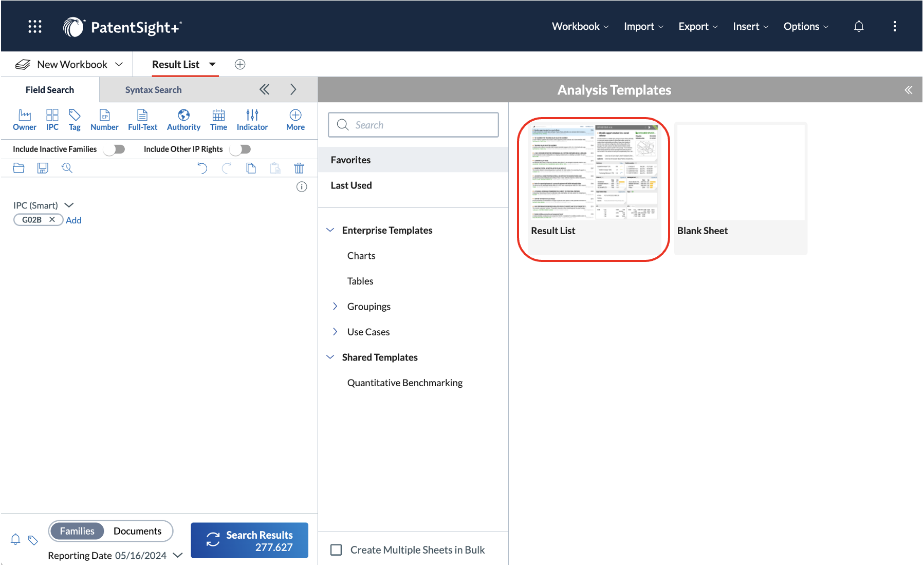Collapse the Enterprise Templates section
924x568 pixels.
tap(330, 230)
